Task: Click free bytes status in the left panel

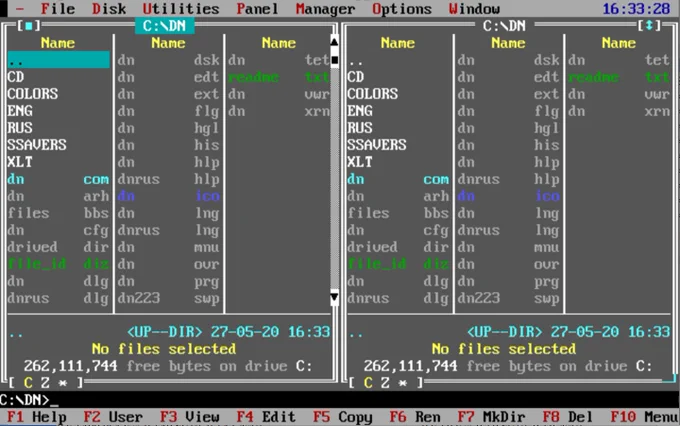Action: (x=168, y=366)
